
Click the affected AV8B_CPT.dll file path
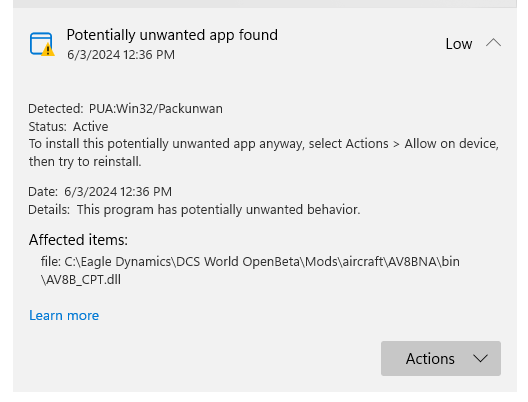point(250,270)
